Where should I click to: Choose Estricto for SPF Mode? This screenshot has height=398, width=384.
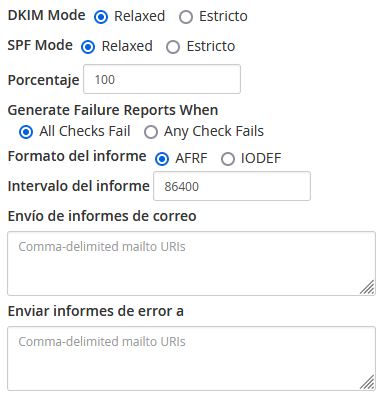173,47
